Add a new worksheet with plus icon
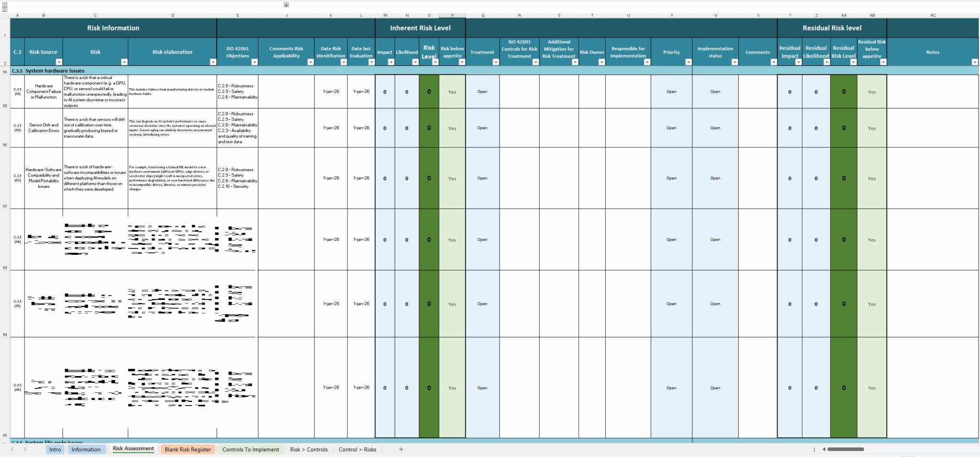 click(401, 449)
